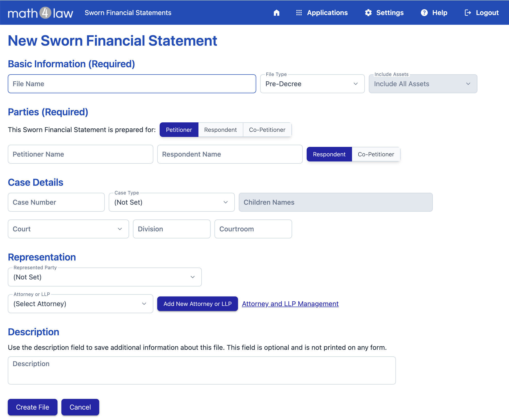The width and height of the screenshot is (509, 420).
Task: Open the Attorney and LLP Management link
Action: [x=290, y=304]
